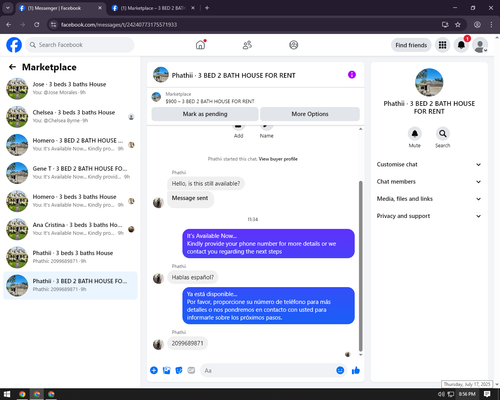This screenshot has height=400, width=500.
Task: Switch to the Messenger | Facebook tab
Action: [x=60, y=8]
